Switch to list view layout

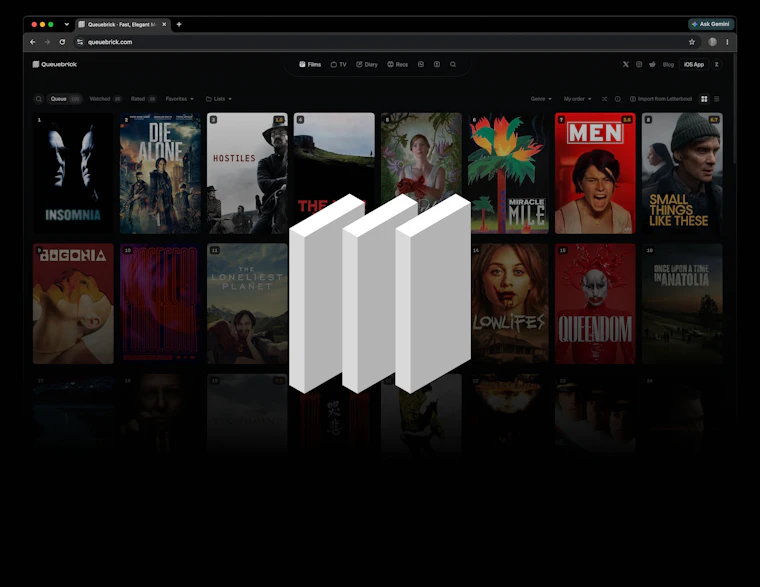pos(717,99)
